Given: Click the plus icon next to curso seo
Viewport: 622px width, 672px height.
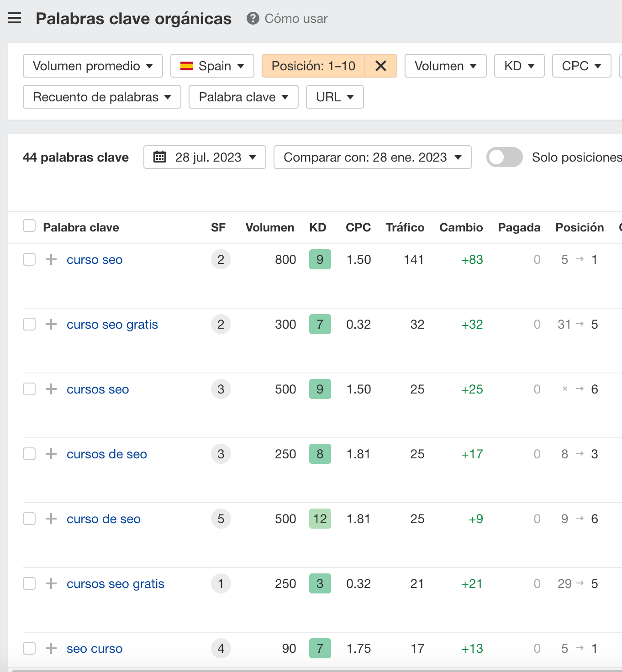Looking at the screenshot, I should click(50, 259).
